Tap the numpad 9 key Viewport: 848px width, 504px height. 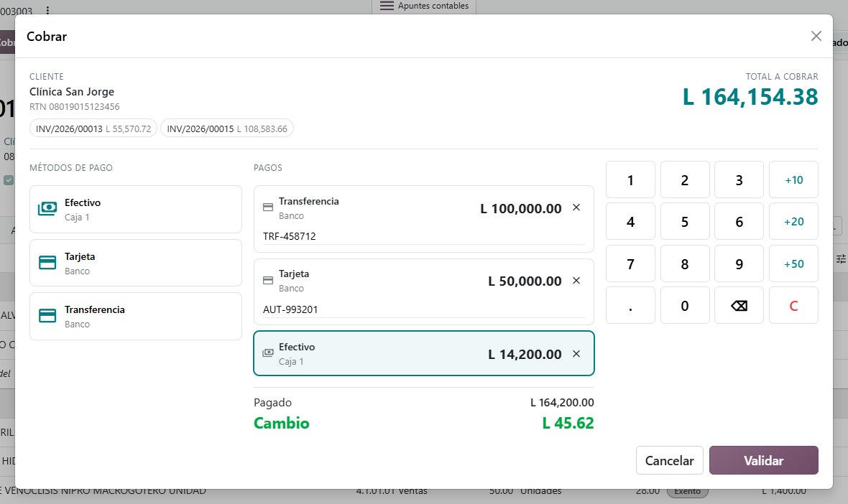coord(739,263)
